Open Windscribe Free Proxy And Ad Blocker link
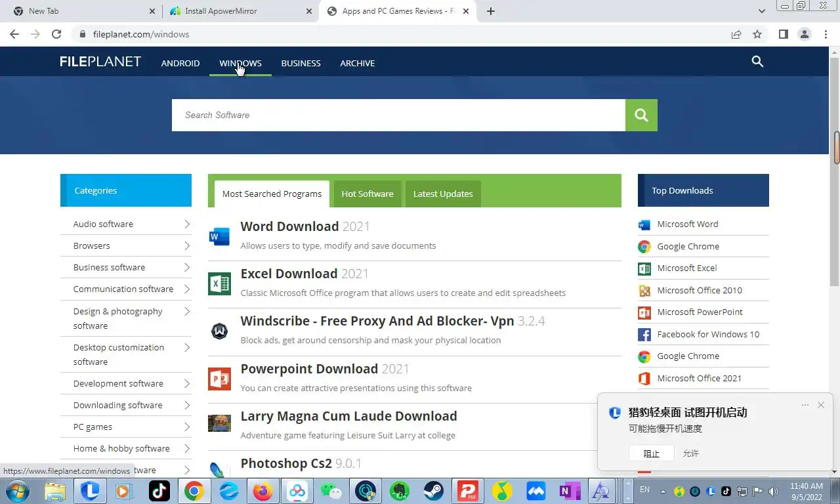This screenshot has width=840, height=504. click(377, 321)
